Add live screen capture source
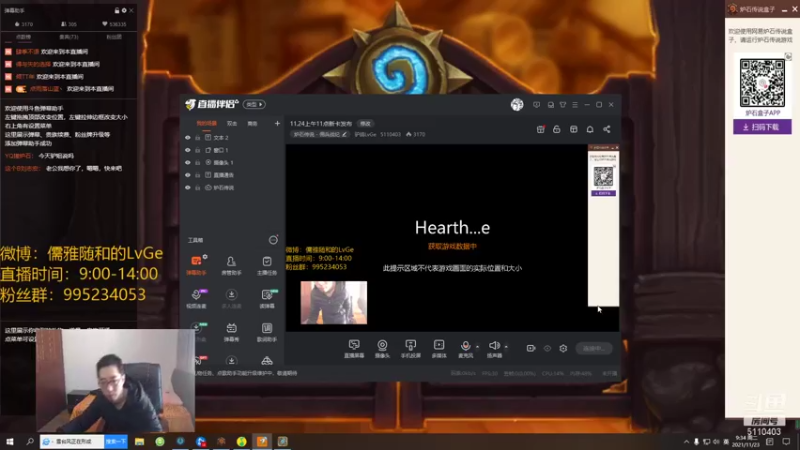Screen dimensions: 800x450 354,348
